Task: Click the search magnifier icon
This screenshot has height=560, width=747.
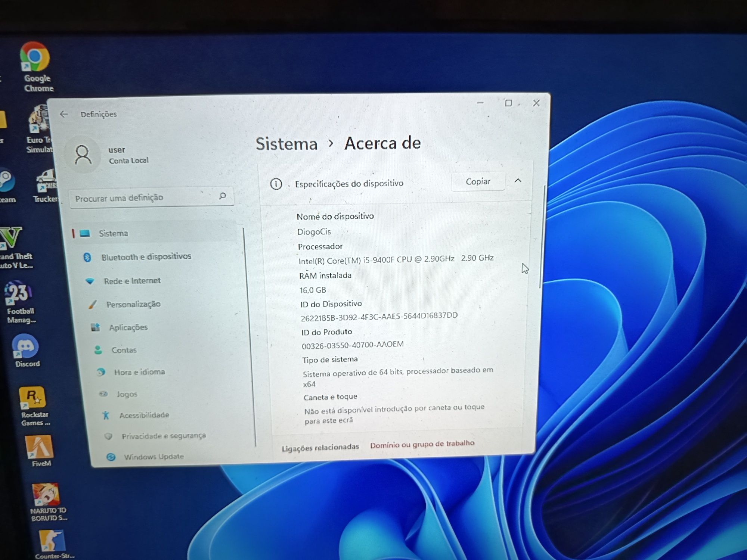Action: tap(223, 196)
